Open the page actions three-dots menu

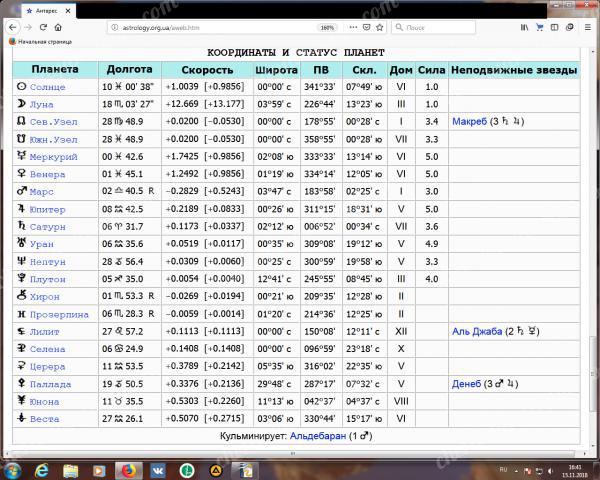353,27
